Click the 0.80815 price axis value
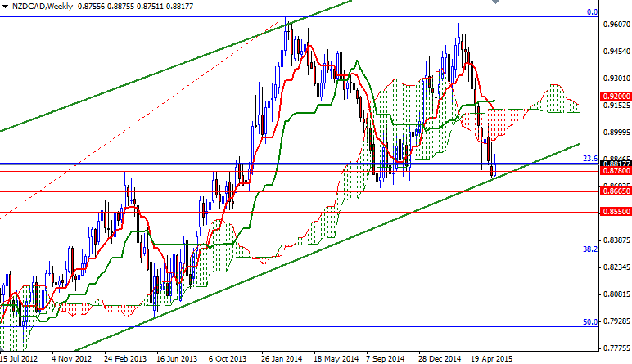Screen dimensions: 632x364 click(616, 294)
